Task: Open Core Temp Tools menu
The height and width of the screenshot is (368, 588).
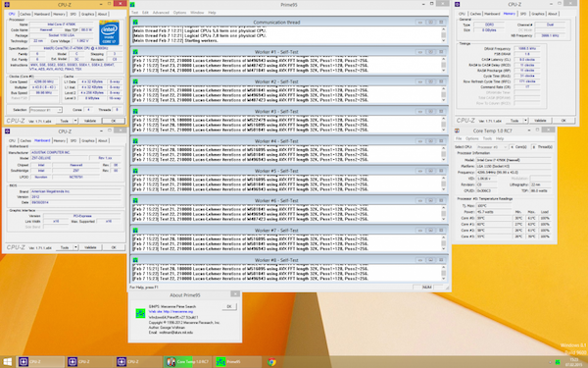Action: pos(487,138)
